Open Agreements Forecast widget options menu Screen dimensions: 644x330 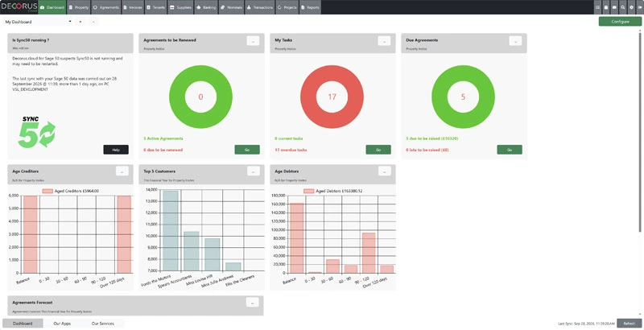tap(252, 303)
